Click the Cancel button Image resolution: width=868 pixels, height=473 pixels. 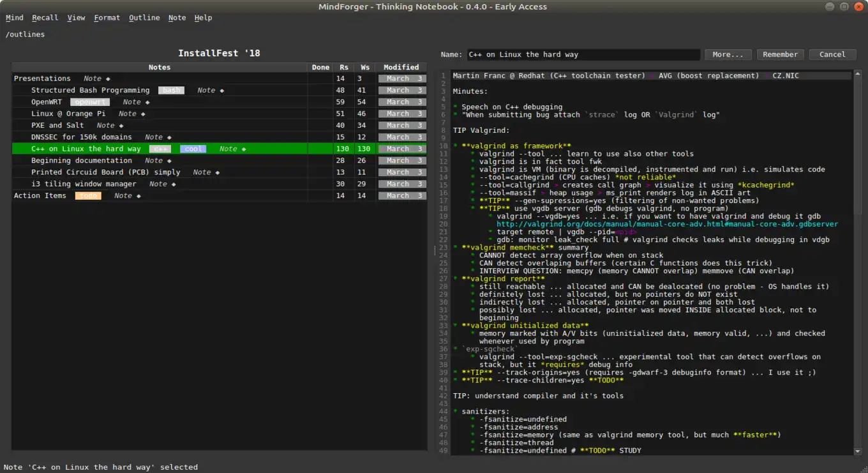click(832, 55)
